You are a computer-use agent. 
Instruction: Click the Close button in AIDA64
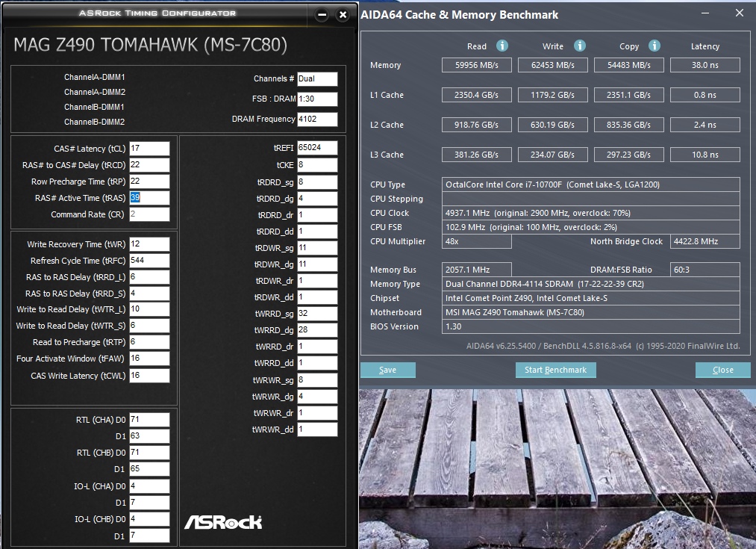[722, 370]
